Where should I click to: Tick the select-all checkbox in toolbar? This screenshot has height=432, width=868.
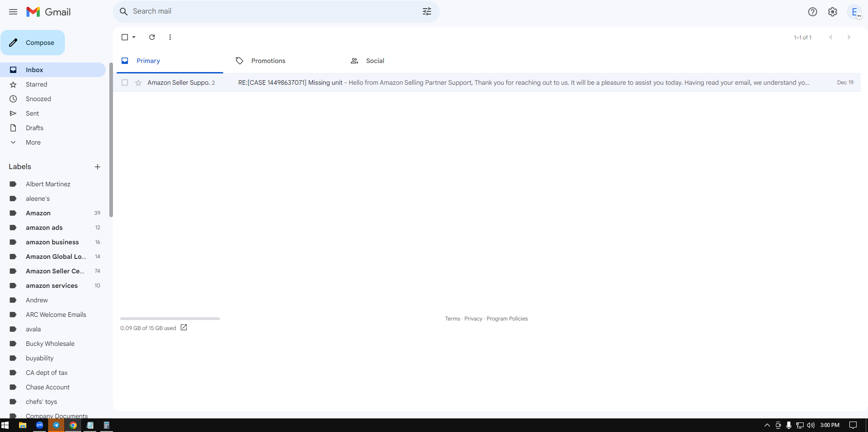tap(125, 37)
